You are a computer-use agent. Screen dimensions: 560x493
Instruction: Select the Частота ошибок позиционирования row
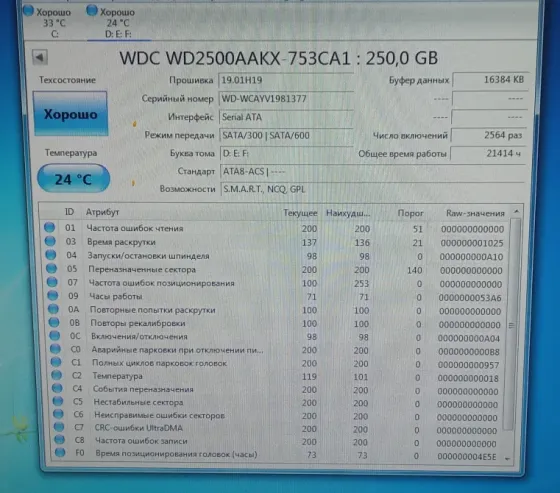coord(275,283)
